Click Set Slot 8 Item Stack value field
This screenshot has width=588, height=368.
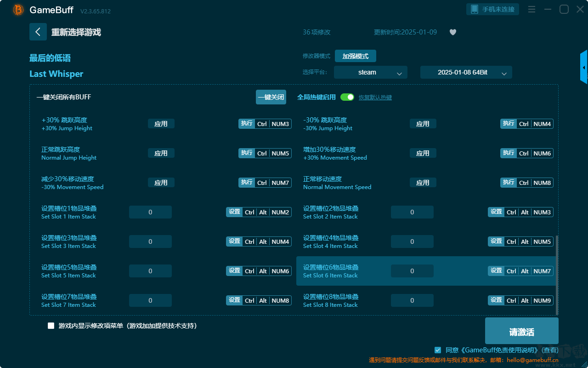pyautogui.click(x=412, y=300)
